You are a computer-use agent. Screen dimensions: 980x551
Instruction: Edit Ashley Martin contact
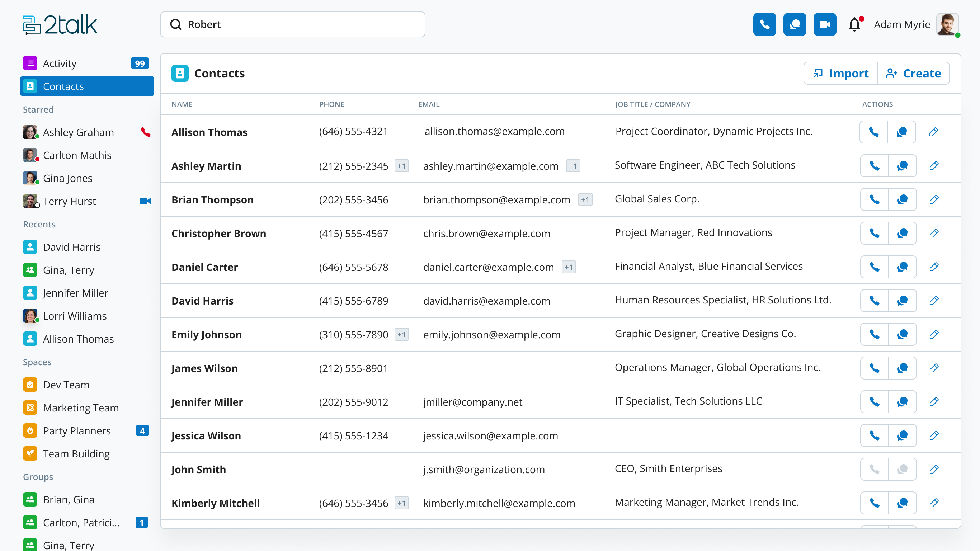click(x=934, y=165)
